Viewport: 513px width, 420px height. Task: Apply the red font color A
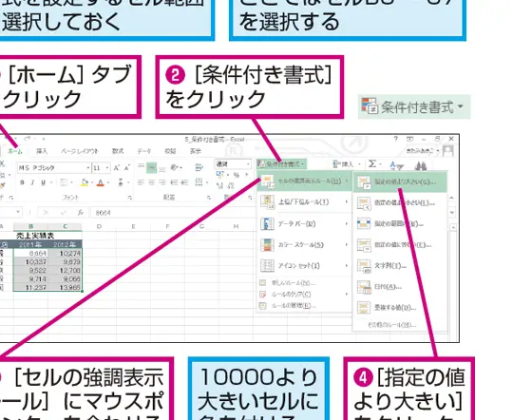(101, 182)
